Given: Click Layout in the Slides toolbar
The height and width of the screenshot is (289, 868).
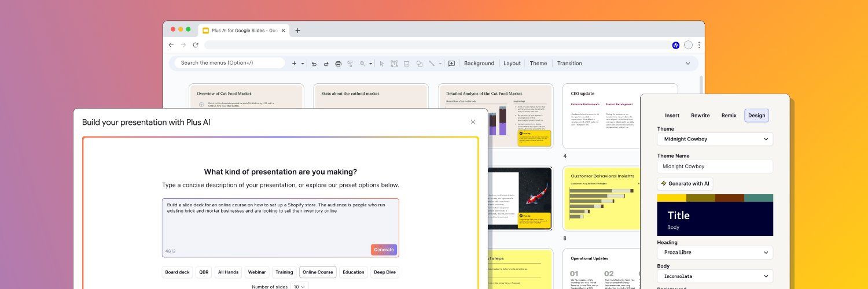Looking at the screenshot, I should coord(512,64).
